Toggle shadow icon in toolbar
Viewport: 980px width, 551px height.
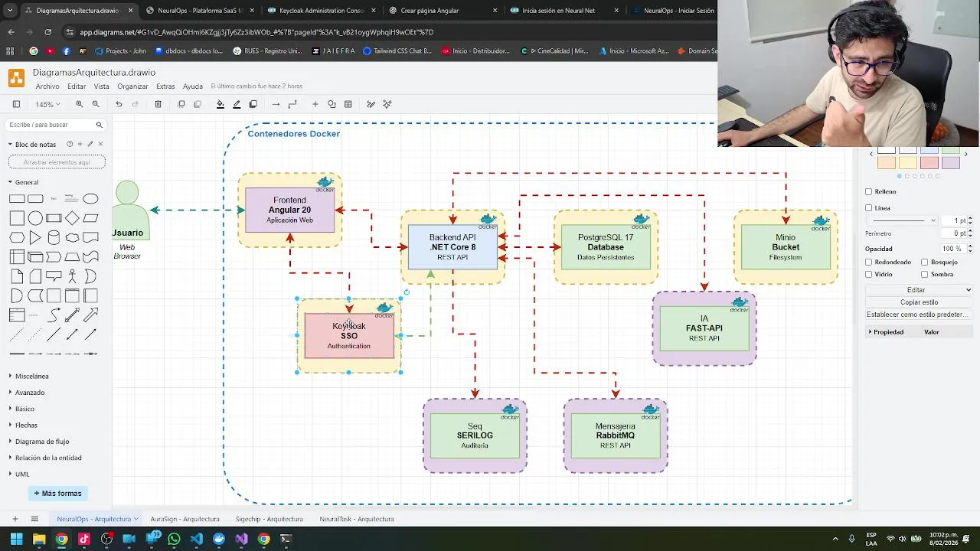[253, 104]
